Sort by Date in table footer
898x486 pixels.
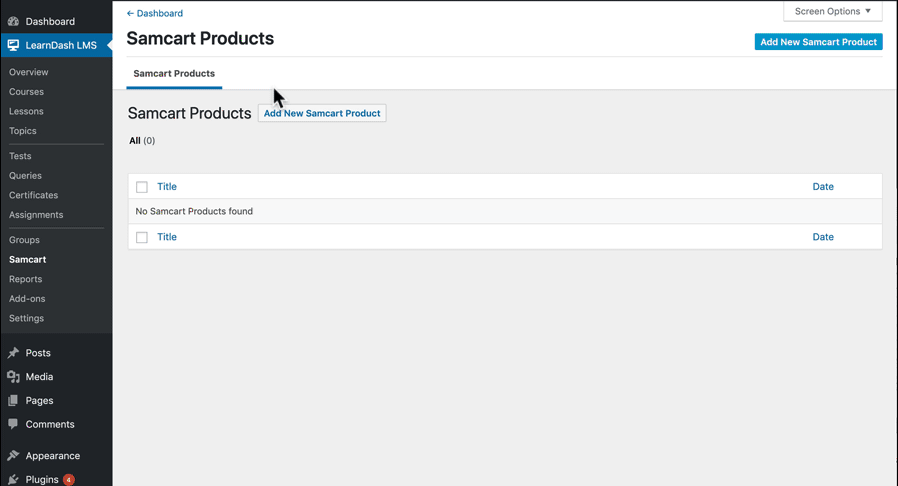point(823,237)
